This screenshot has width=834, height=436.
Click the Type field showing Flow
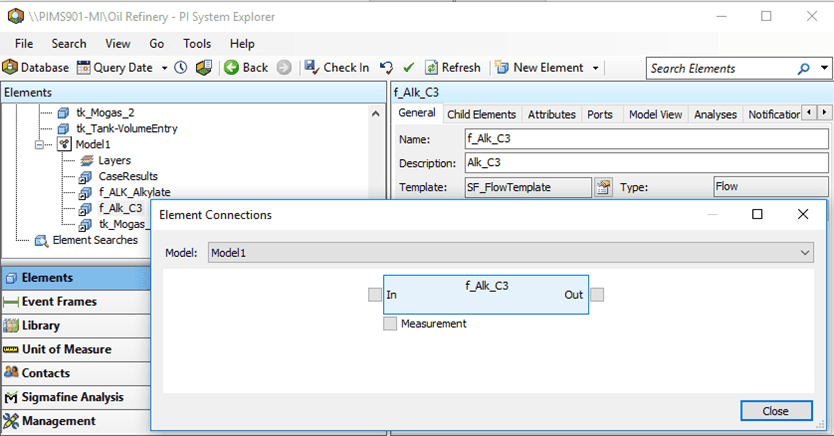(x=770, y=187)
